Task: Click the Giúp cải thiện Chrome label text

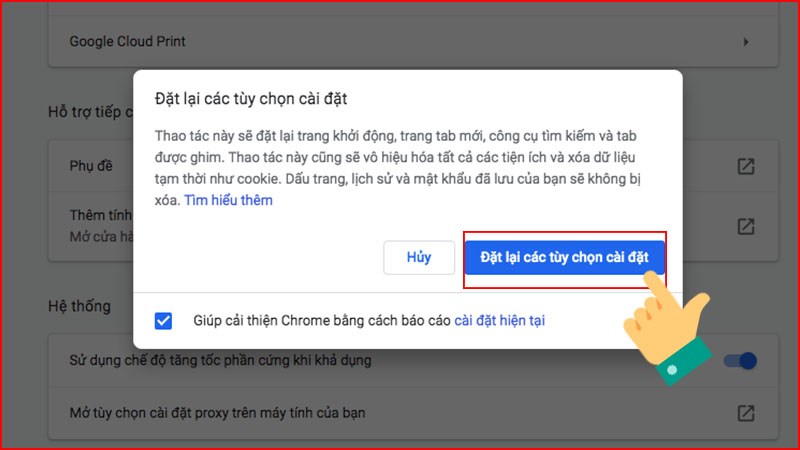Action: tap(320, 321)
